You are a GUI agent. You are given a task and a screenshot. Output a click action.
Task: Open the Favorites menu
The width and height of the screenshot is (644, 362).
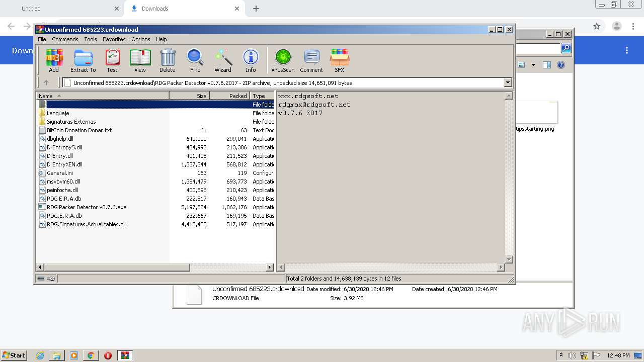(x=114, y=39)
